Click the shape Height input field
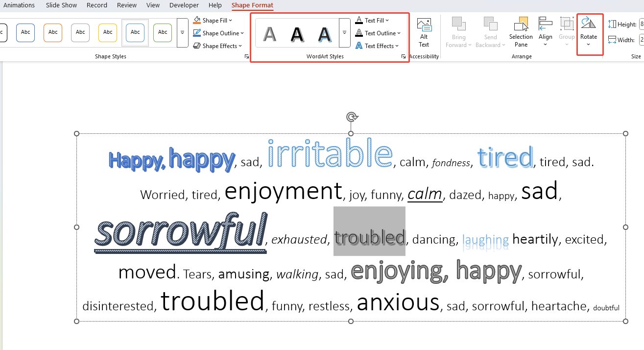Image resolution: width=644 pixels, height=350 pixels. pyautogui.click(x=641, y=24)
